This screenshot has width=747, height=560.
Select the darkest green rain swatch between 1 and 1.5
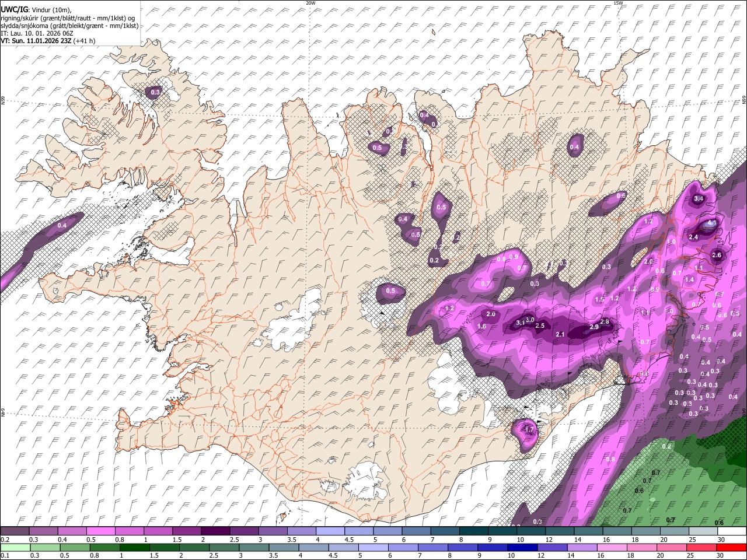[x=134, y=547]
